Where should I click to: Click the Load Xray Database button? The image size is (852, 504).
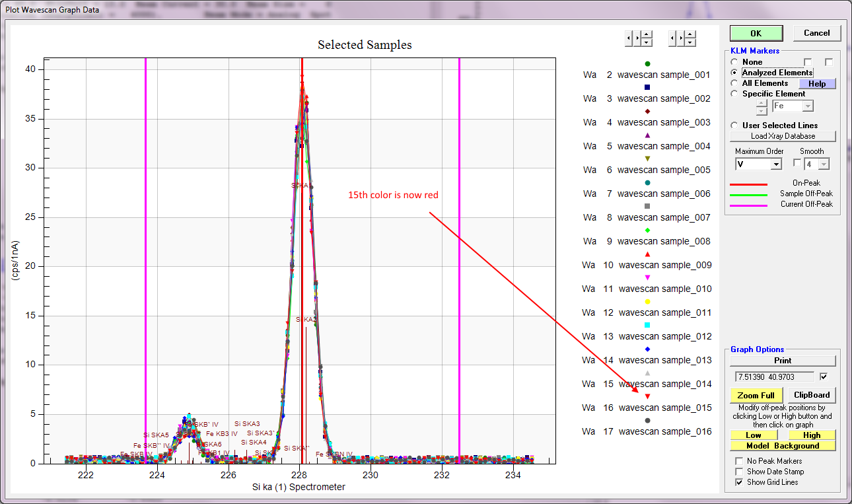783,136
